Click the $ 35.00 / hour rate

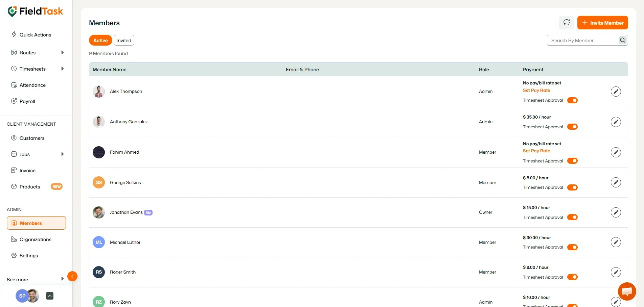click(537, 117)
